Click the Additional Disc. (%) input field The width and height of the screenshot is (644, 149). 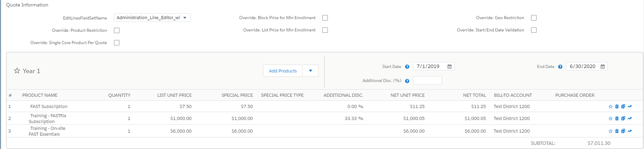[427, 81]
